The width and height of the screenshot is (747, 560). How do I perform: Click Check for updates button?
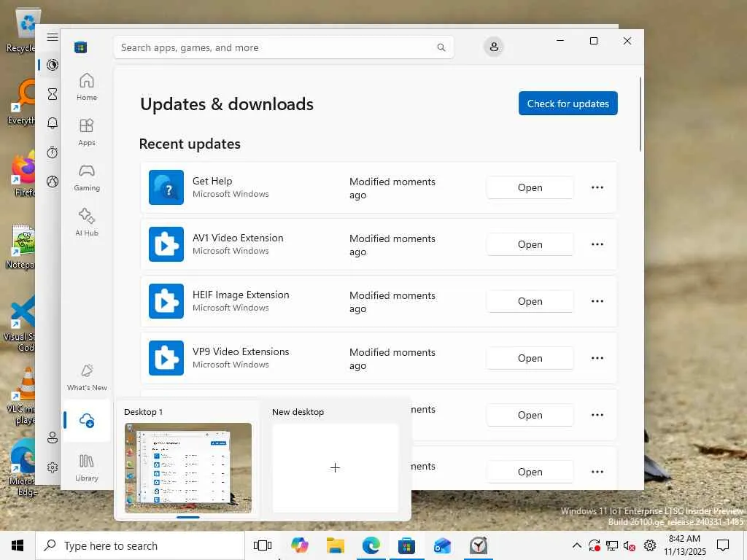coord(568,104)
